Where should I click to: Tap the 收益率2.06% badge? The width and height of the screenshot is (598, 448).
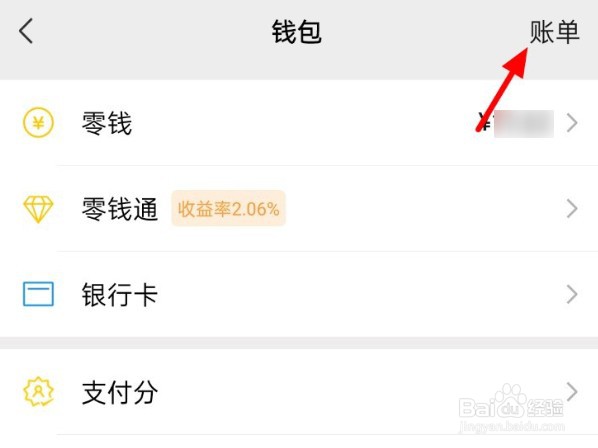click(228, 209)
